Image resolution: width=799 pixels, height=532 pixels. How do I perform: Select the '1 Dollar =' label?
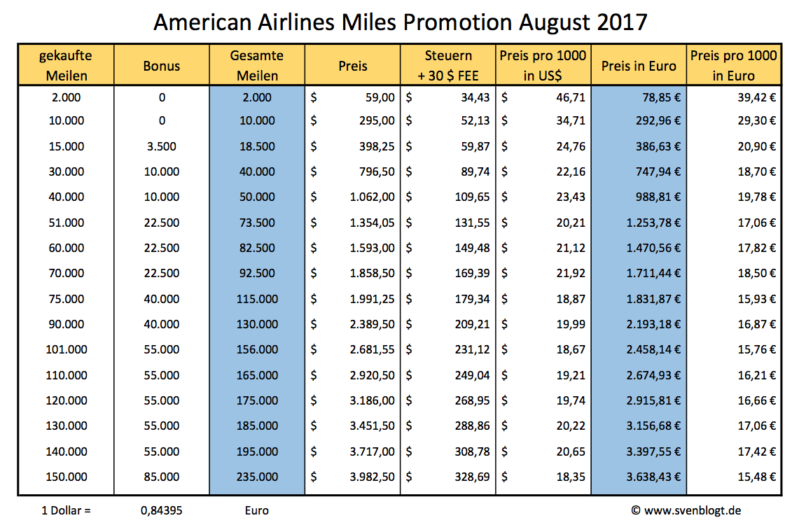click(67, 510)
